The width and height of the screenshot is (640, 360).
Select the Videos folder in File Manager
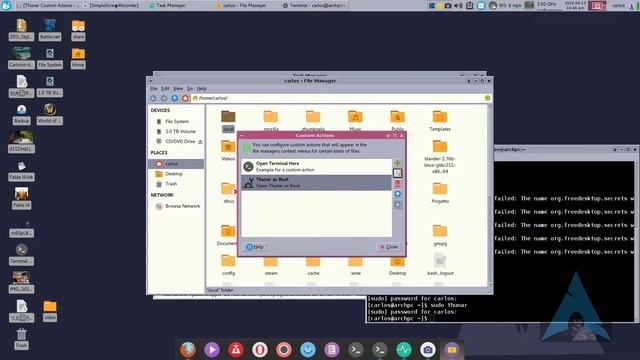(228, 150)
